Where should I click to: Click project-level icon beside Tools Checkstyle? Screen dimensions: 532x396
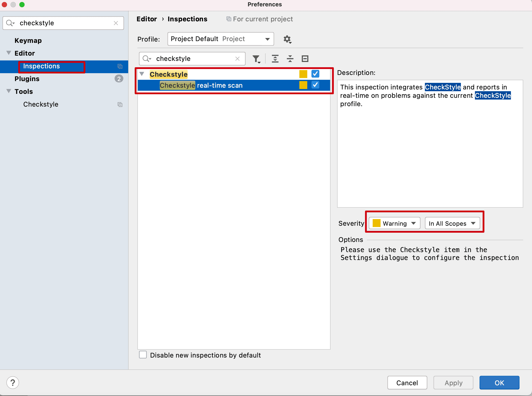[120, 105]
